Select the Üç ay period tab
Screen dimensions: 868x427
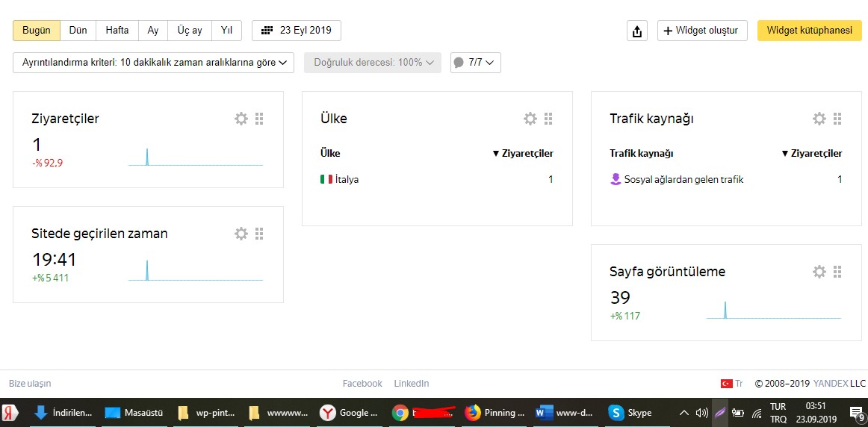coord(189,31)
